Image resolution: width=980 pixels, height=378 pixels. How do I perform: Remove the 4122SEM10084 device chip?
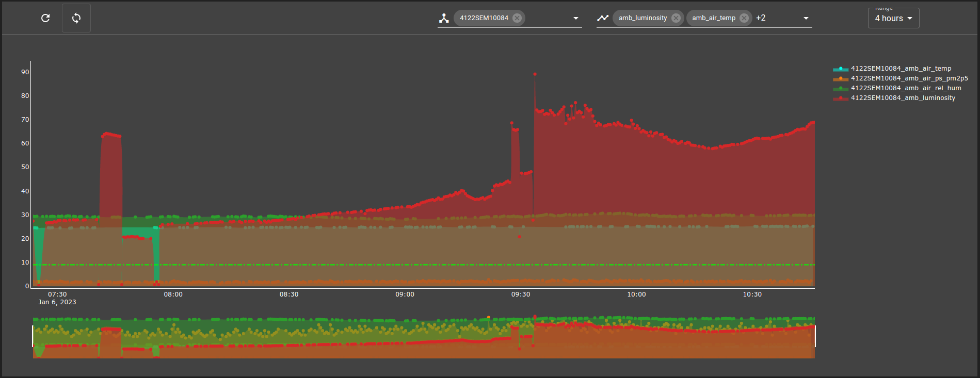click(517, 18)
